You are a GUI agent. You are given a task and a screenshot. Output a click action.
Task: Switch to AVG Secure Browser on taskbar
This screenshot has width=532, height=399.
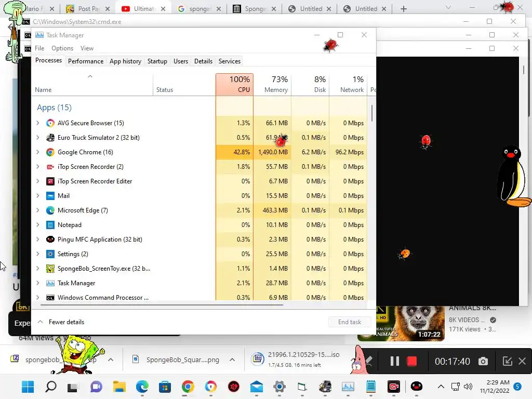[211, 387]
